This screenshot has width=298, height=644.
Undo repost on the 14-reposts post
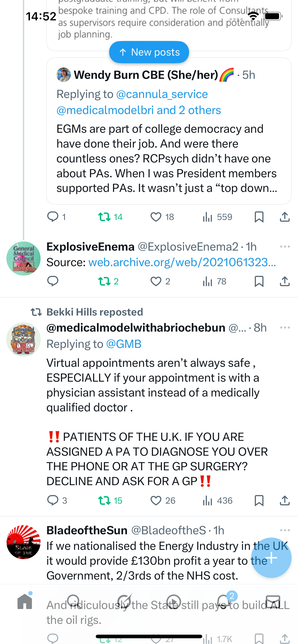pos(104,217)
